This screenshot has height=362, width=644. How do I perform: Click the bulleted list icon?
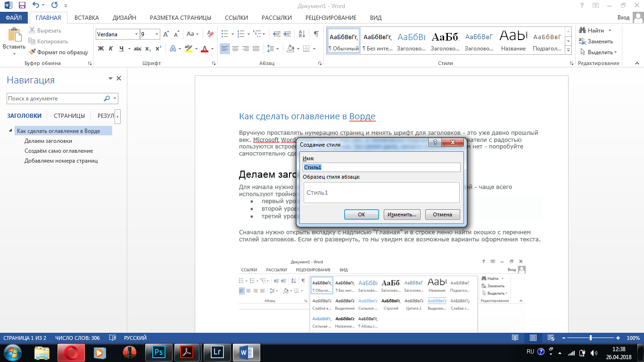224,34
